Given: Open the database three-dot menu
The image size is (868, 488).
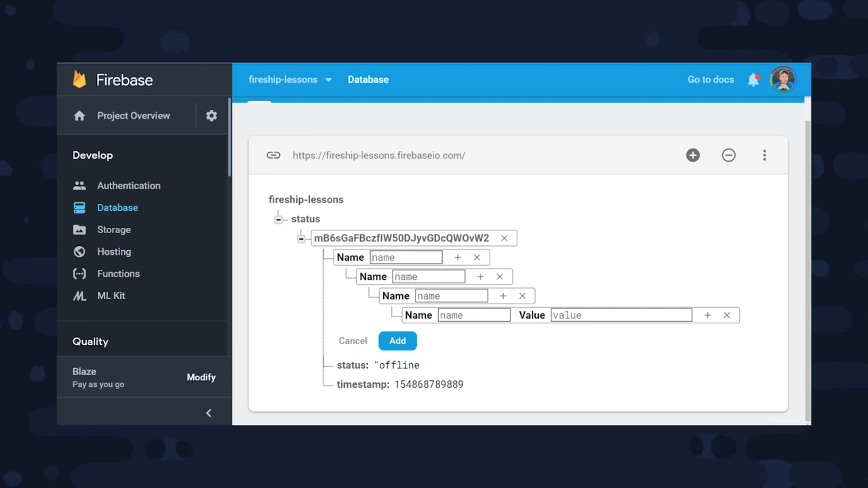Looking at the screenshot, I should point(764,155).
